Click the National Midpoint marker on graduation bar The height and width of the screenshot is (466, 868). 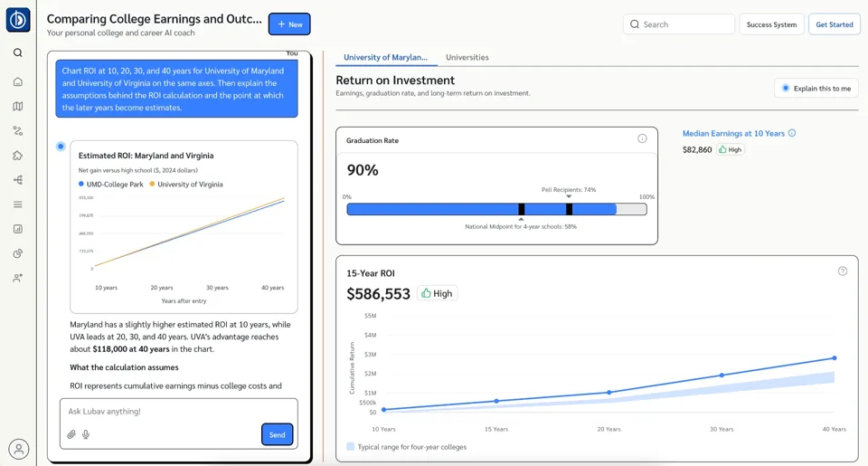pos(521,209)
